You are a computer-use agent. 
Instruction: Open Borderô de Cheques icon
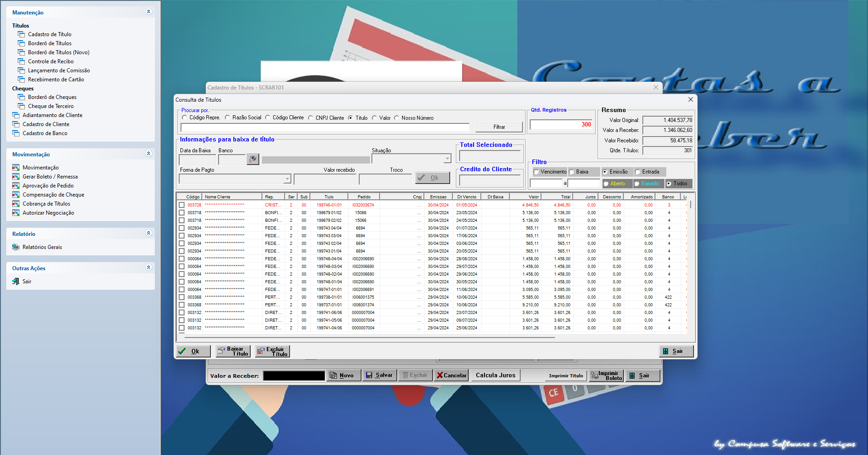(x=21, y=97)
